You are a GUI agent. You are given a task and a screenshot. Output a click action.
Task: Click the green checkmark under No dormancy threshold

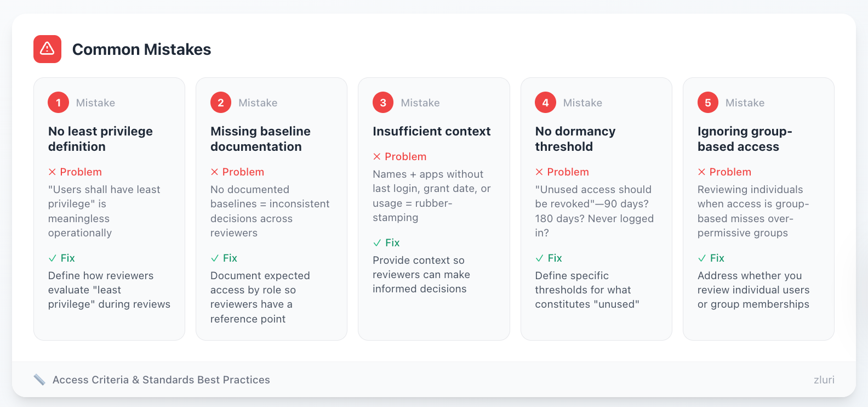pos(539,258)
